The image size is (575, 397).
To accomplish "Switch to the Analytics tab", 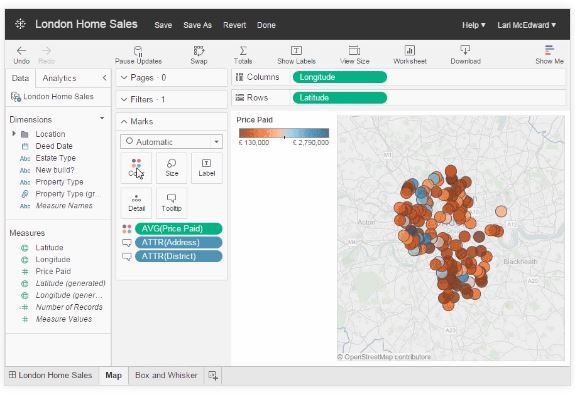I will coord(59,78).
